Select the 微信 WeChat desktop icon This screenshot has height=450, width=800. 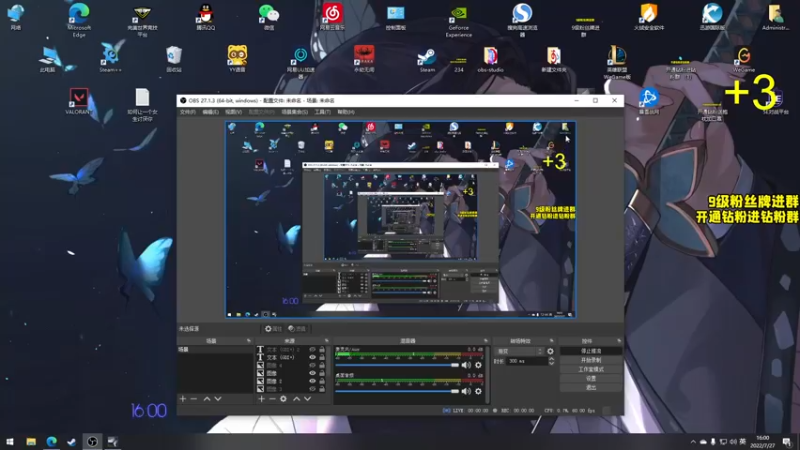(x=269, y=17)
